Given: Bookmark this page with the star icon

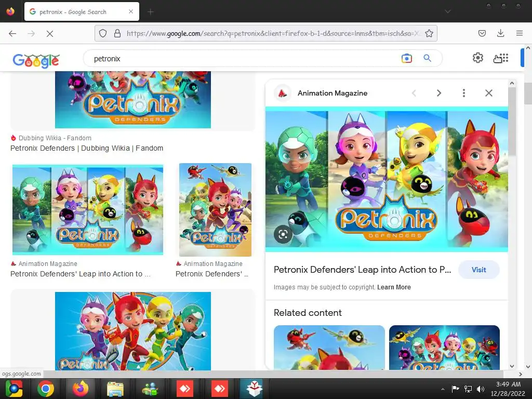Looking at the screenshot, I should tap(429, 33).
